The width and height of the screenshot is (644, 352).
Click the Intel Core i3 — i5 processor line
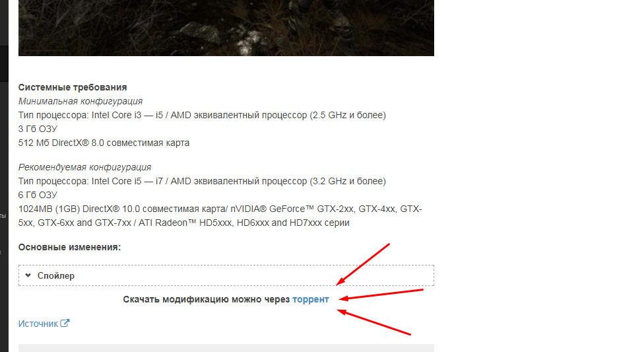pos(202,115)
